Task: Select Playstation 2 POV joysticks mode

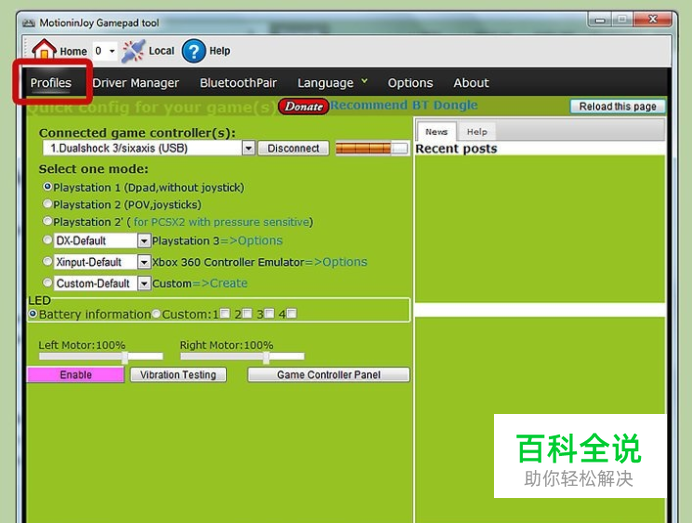Action: 47,204
